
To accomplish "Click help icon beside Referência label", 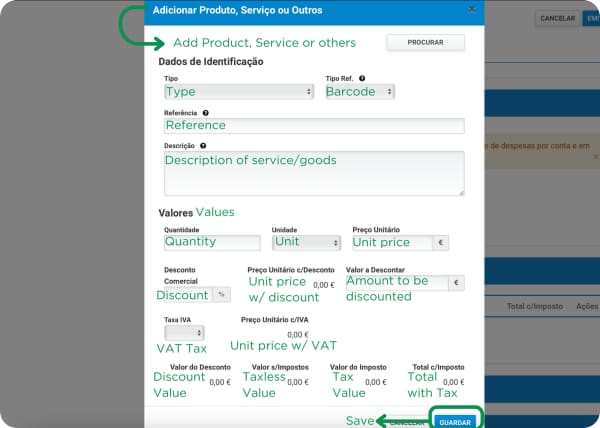I will pyautogui.click(x=205, y=113).
